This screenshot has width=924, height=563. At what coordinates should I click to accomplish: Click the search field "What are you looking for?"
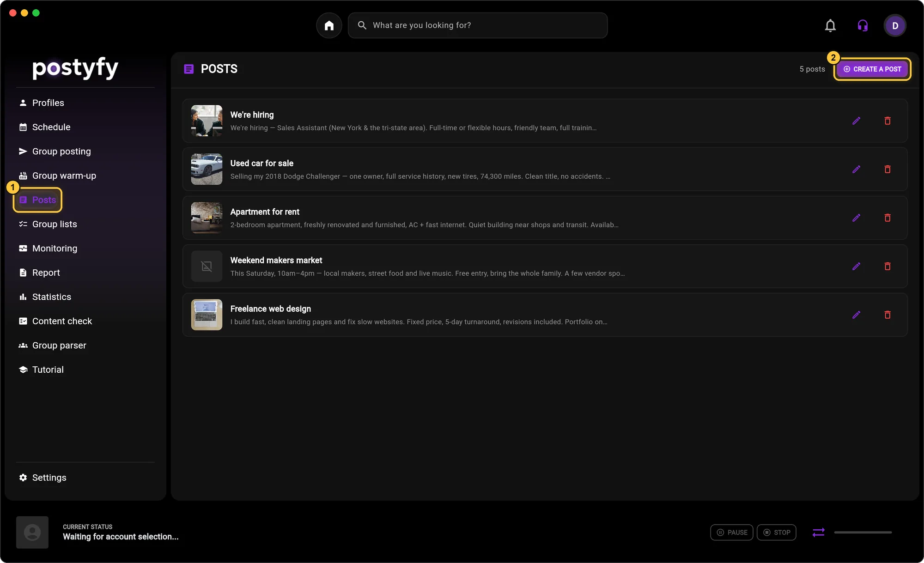478,25
